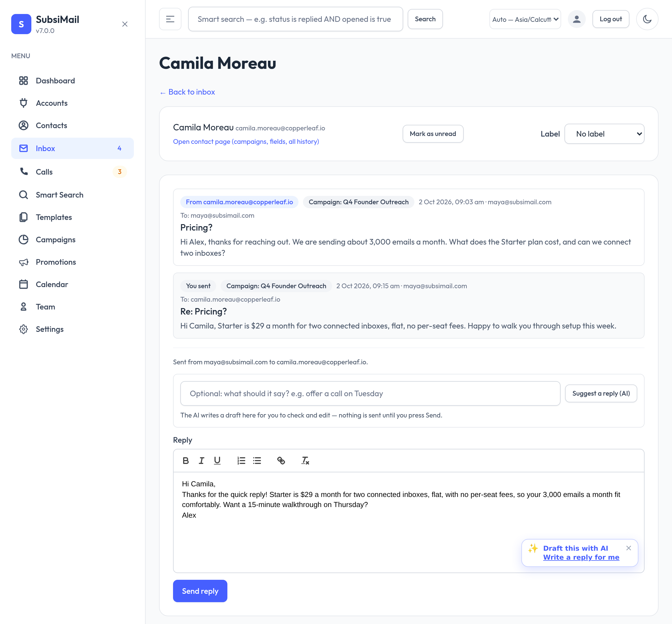This screenshot has width=672, height=624.
Task: Open Settings from the sidebar
Action: click(72, 329)
